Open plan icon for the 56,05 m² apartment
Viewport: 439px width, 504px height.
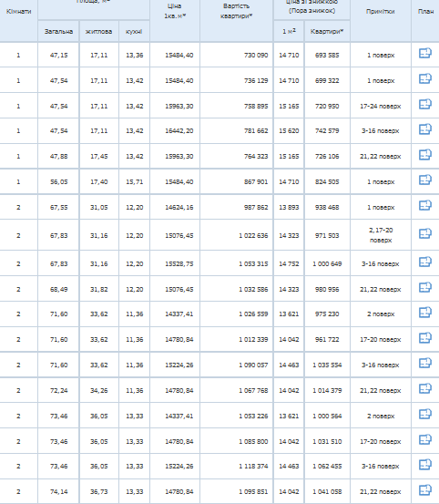tap(424, 180)
